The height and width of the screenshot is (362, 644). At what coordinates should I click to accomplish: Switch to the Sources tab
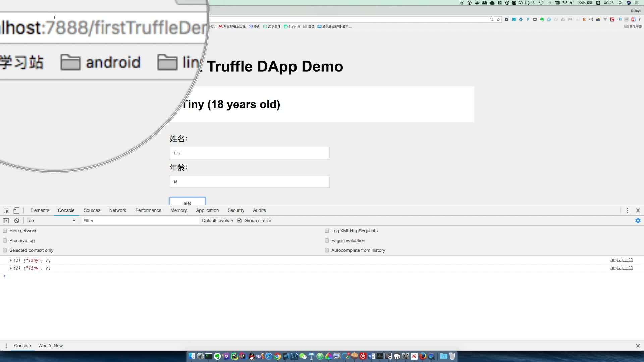click(x=92, y=210)
